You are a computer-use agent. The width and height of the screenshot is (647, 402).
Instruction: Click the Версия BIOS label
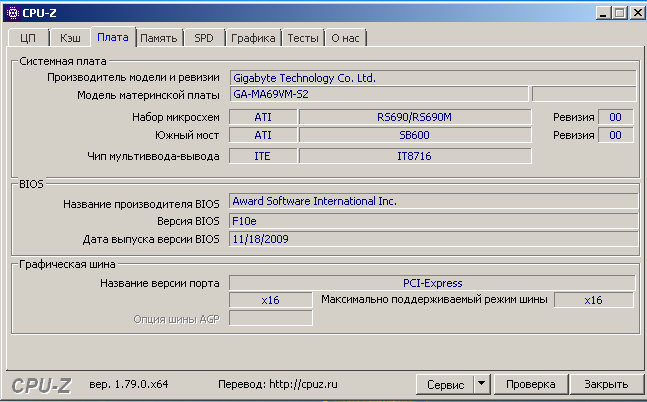[x=188, y=221]
